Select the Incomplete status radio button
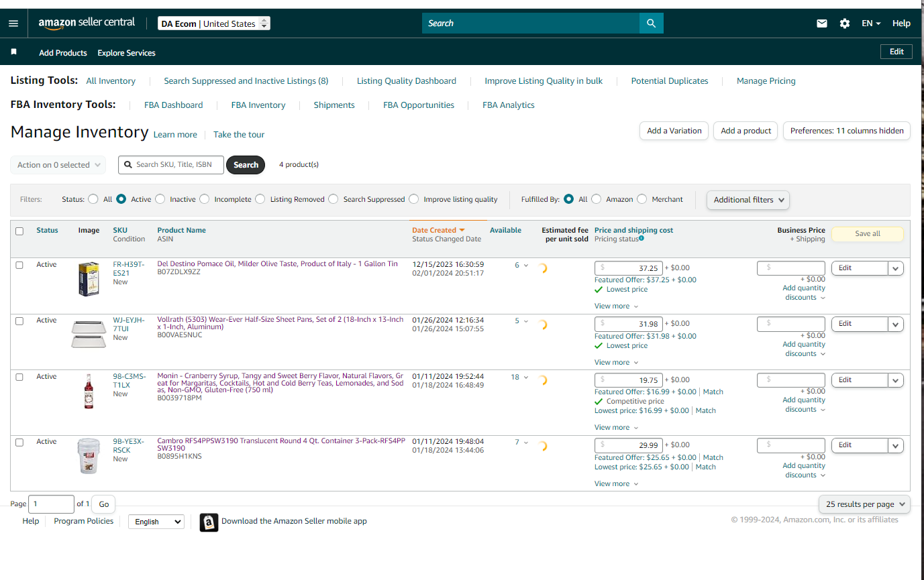Viewport: 924px width, 580px height. pyautogui.click(x=205, y=199)
